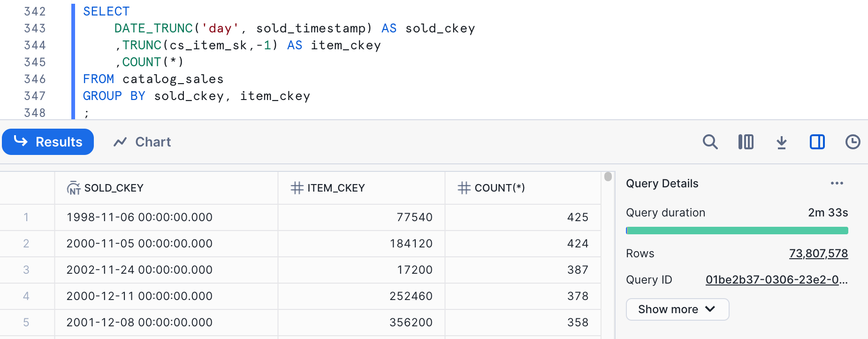The width and height of the screenshot is (868, 339).
Task: Switch to the Results tab
Action: pyautogui.click(x=48, y=142)
